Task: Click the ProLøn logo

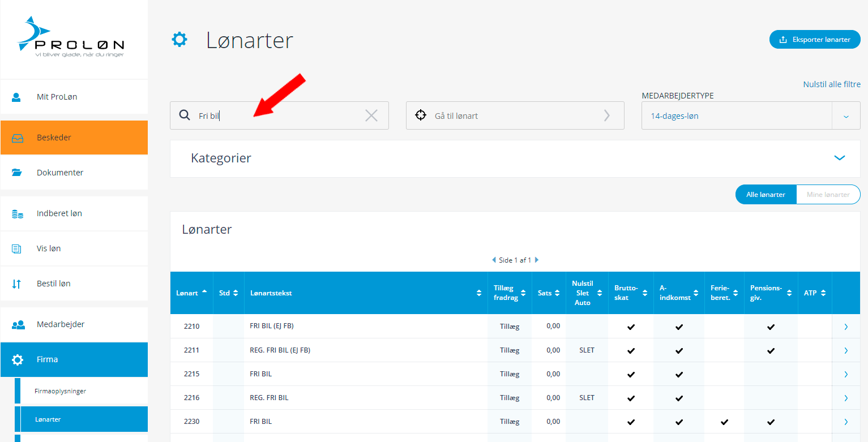Action: [x=71, y=38]
